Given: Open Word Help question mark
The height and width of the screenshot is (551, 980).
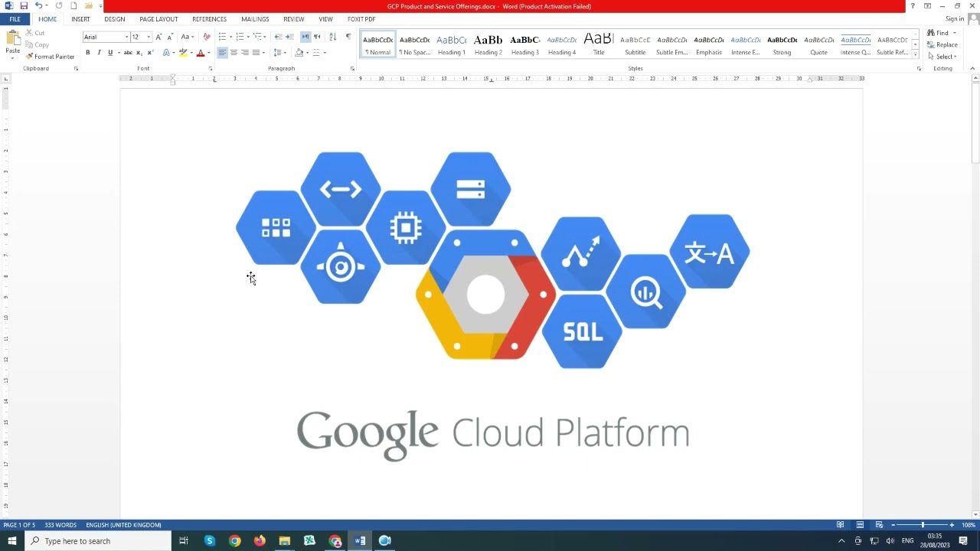Looking at the screenshot, I should click(913, 6).
